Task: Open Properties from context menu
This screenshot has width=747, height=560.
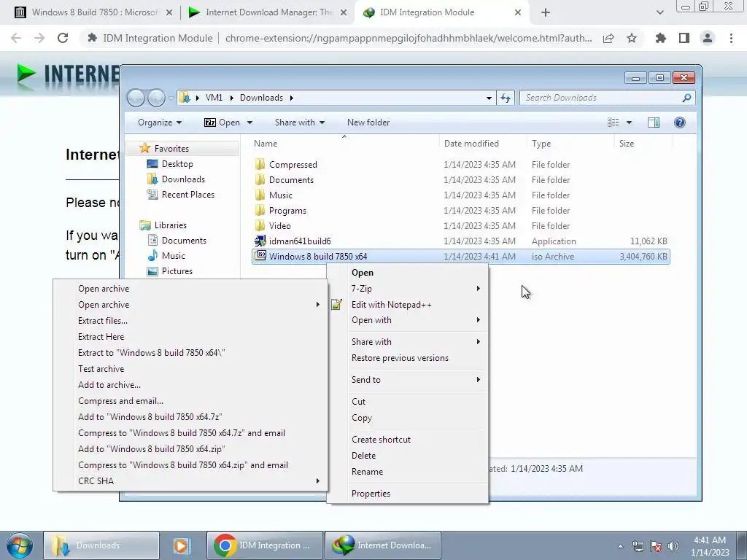Action: (408, 494)
